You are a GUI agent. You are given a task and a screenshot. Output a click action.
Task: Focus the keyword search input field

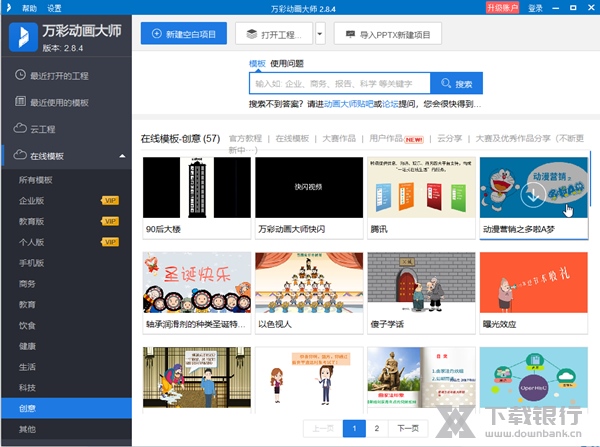point(340,83)
